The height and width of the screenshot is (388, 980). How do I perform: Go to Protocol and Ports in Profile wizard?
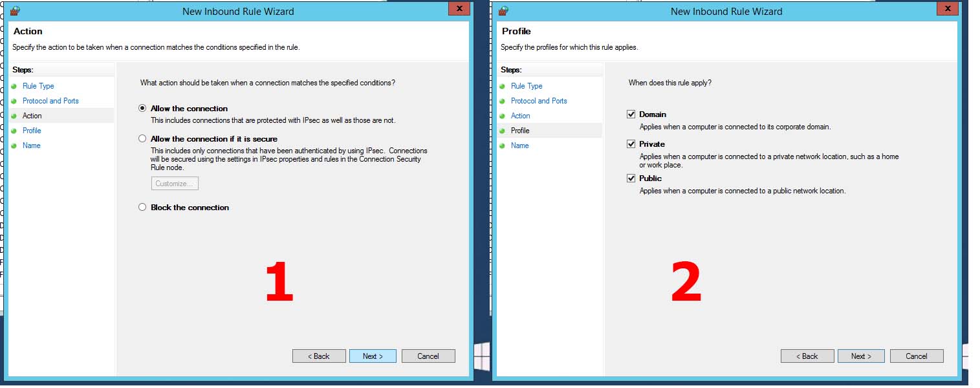click(539, 101)
